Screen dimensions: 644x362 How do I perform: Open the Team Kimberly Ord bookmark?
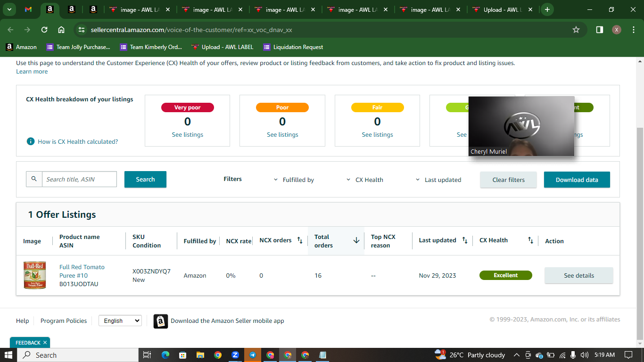pyautogui.click(x=151, y=47)
